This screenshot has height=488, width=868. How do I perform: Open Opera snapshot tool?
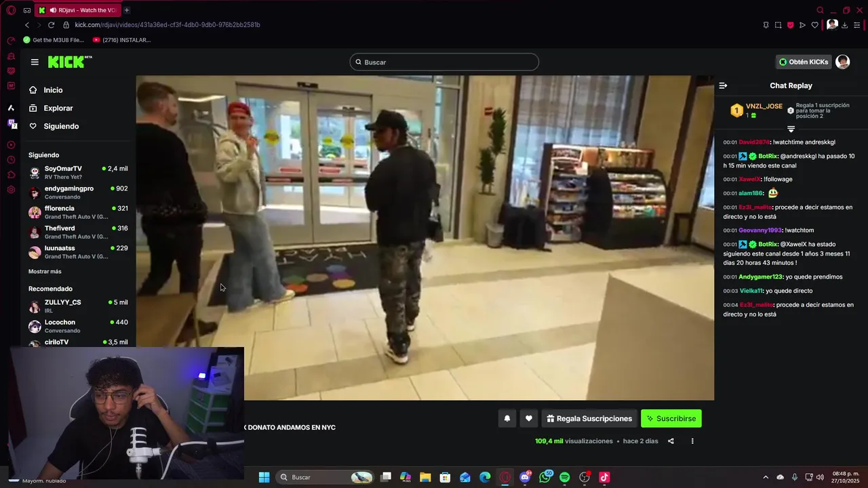[x=778, y=25]
